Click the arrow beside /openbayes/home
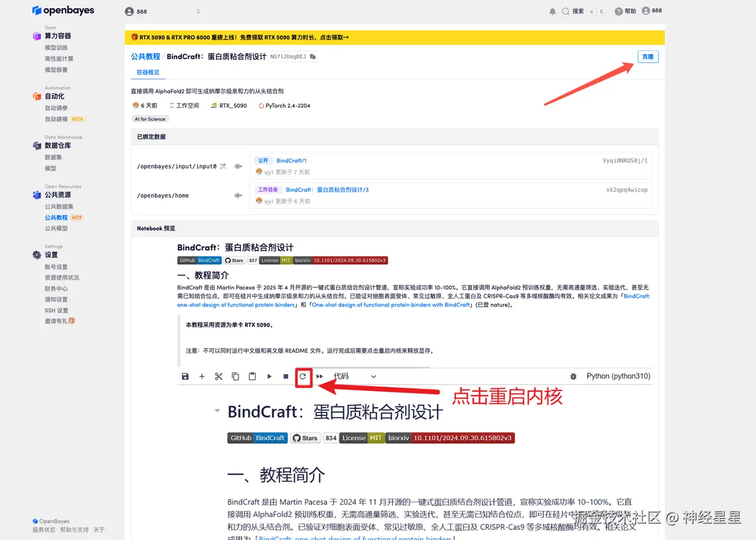The height and width of the screenshot is (540, 756). point(239,196)
